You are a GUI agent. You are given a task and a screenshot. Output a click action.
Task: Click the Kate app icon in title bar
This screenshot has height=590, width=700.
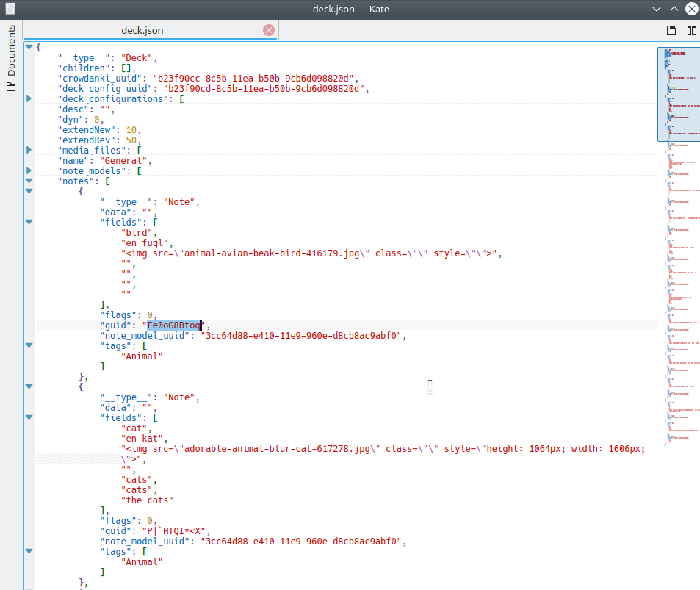click(x=10, y=9)
